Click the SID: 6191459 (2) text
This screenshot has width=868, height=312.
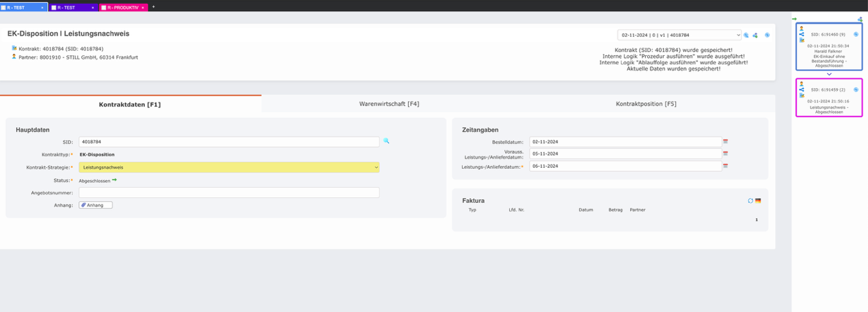click(x=828, y=89)
